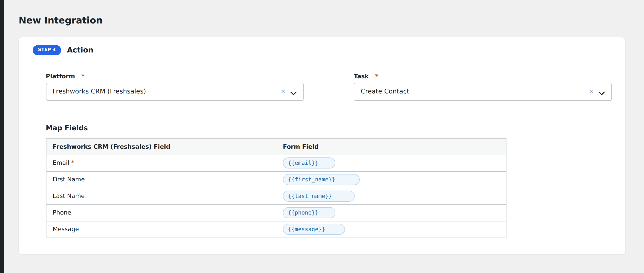Click the Map Fields heading
The width and height of the screenshot is (644, 273).
[67, 128]
